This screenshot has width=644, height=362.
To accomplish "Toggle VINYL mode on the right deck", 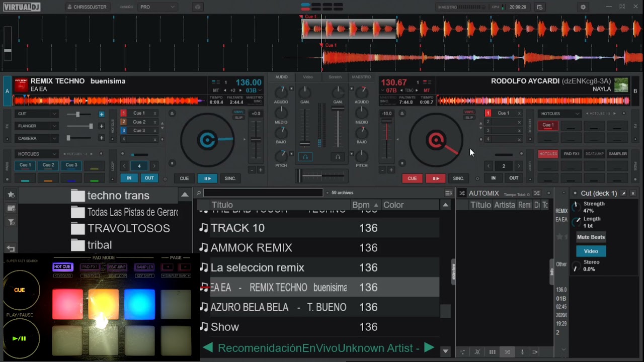I will [469, 112].
